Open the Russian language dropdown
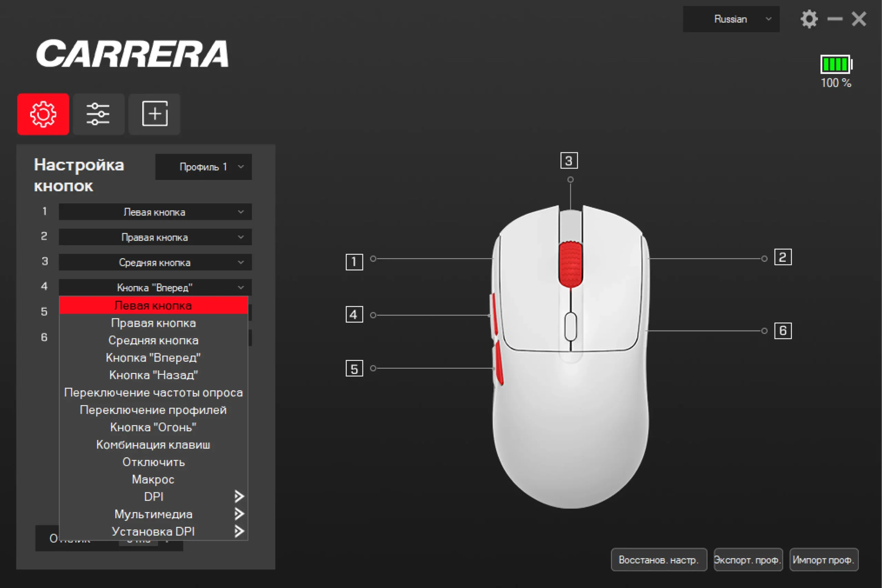Image resolution: width=882 pixels, height=588 pixels. click(x=731, y=19)
